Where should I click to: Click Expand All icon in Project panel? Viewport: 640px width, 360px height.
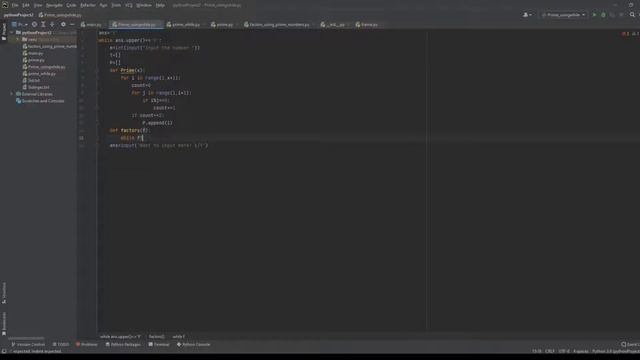click(x=43, y=24)
